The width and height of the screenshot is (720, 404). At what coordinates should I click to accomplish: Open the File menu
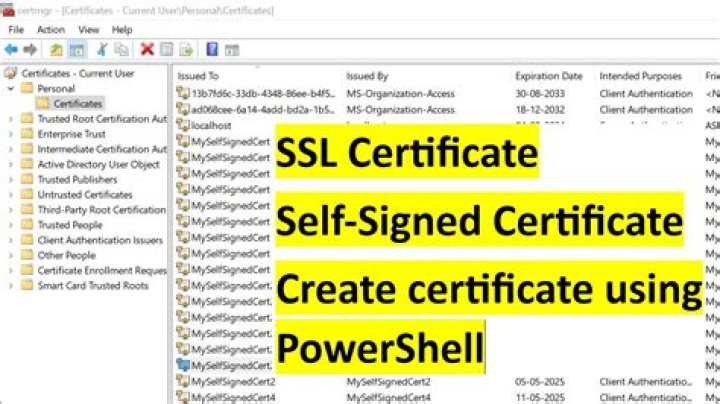point(16,30)
